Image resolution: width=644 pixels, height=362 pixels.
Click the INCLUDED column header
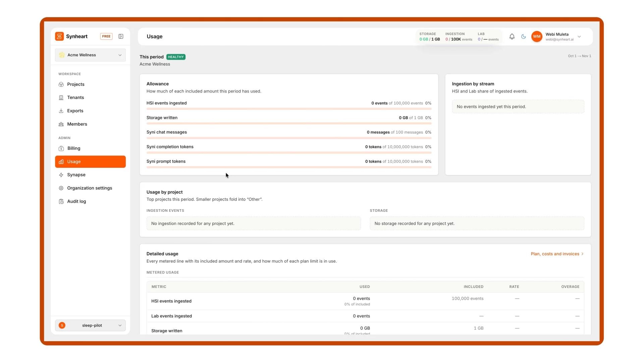pyautogui.click(x=473, y=287)
